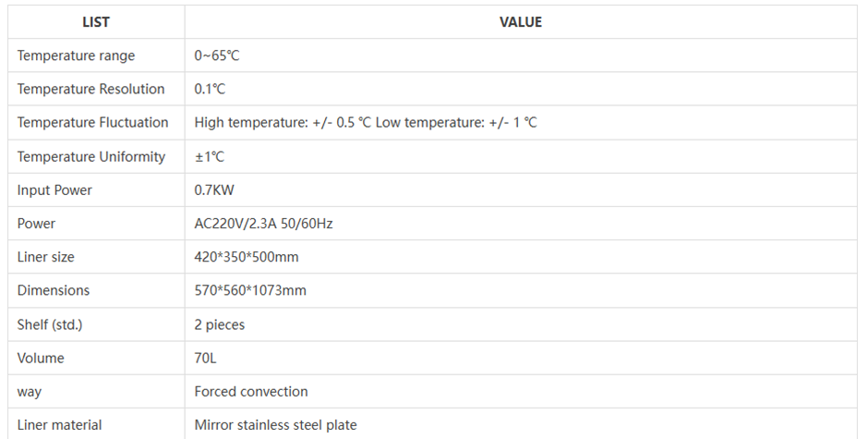Select the Input Power label cell
This screenshot has height=439, width=868.
pyautogui.click(x=54, y=189)
